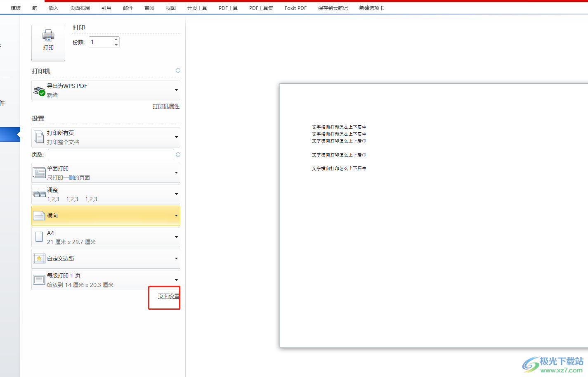
Task: Open the 笔 menu tab
Action: coord(35,8)
